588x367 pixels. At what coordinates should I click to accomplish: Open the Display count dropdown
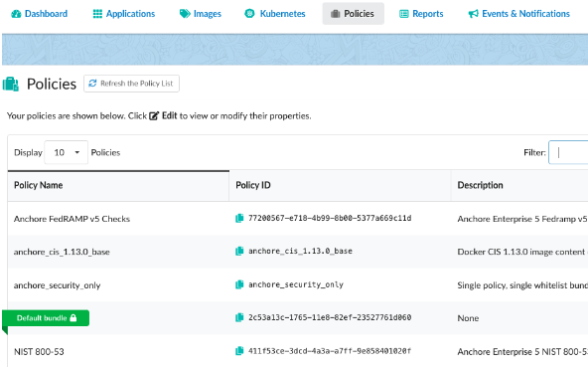(x=66, y=152)
